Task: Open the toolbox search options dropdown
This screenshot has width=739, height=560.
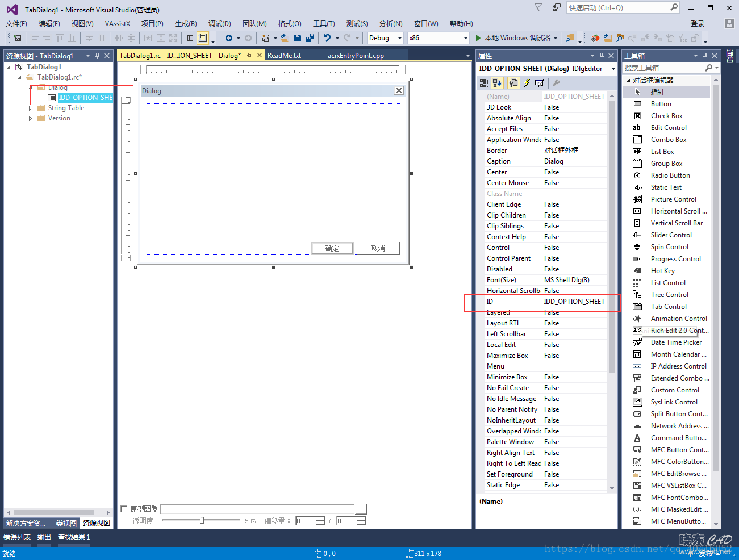Action: pos(717,68)
